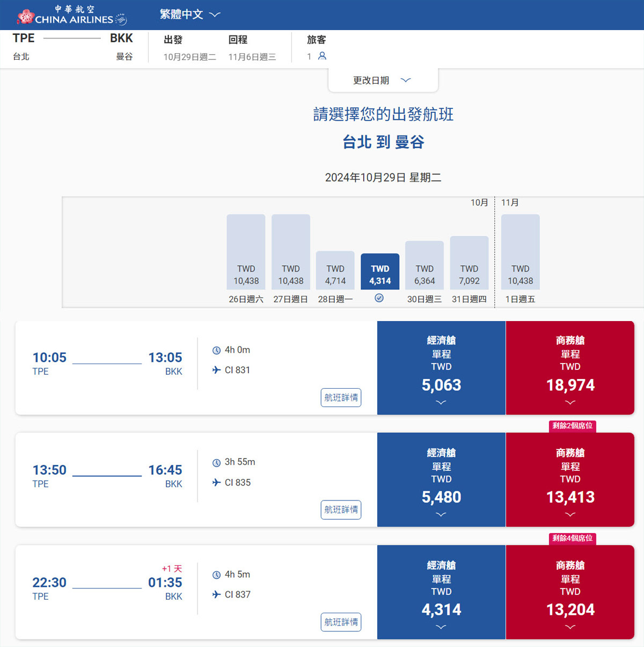The width and height of the screenshot is (644, 647).
Task: Expand the 更改日期 date change panel
Action: [383, 81]
